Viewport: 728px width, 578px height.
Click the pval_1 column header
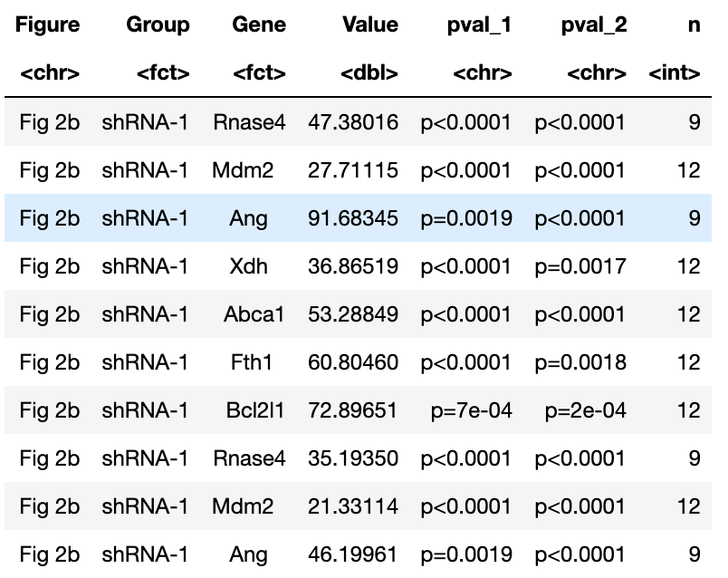point(479,25)
